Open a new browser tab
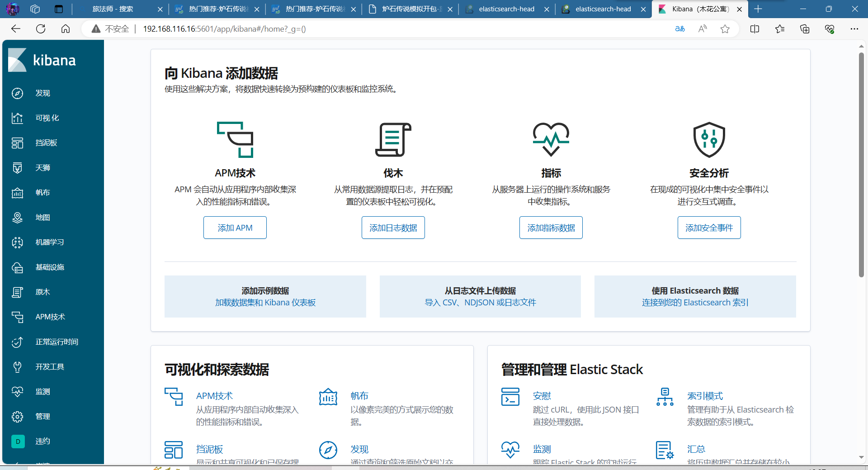Viewport: 868px width, 470px height. point(758,9)
